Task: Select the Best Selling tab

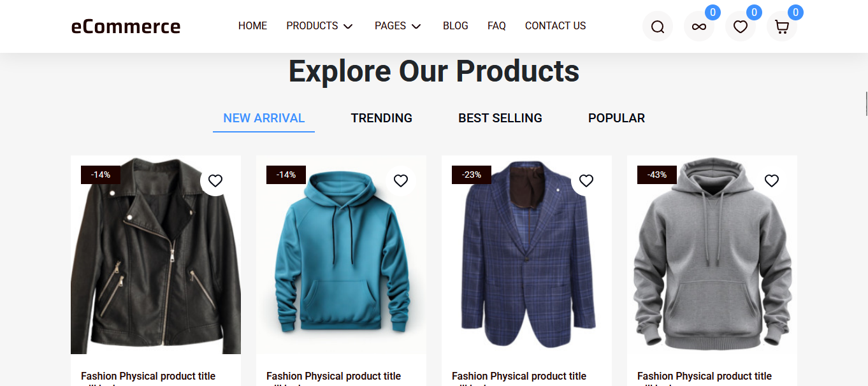Action: (x=500, y=118)
